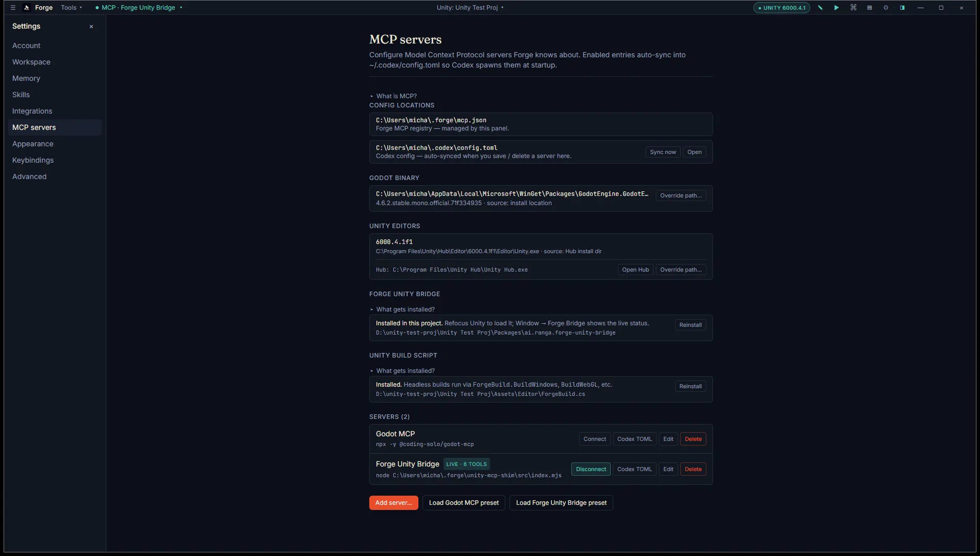Click the npx -y @coding-solo/godot-mcp command
The image size is (980, 556).
pyautogui.click(x=425, y=444)
